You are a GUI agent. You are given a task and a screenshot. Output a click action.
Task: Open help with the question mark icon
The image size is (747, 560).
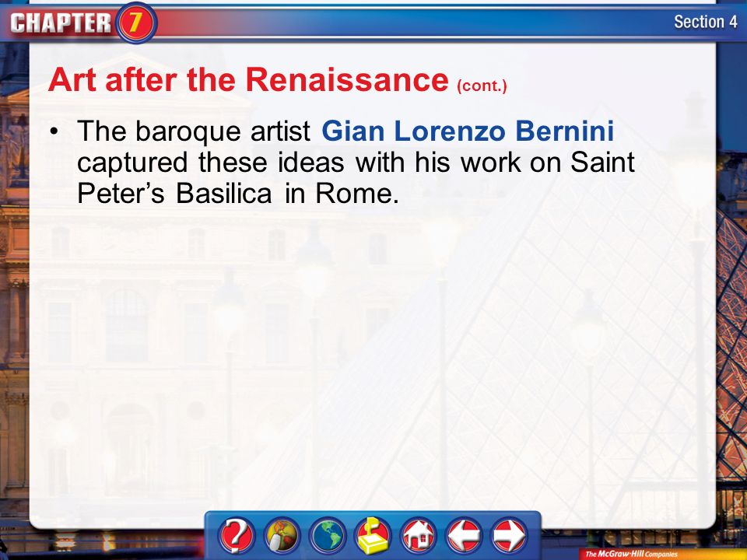[237, 535]
